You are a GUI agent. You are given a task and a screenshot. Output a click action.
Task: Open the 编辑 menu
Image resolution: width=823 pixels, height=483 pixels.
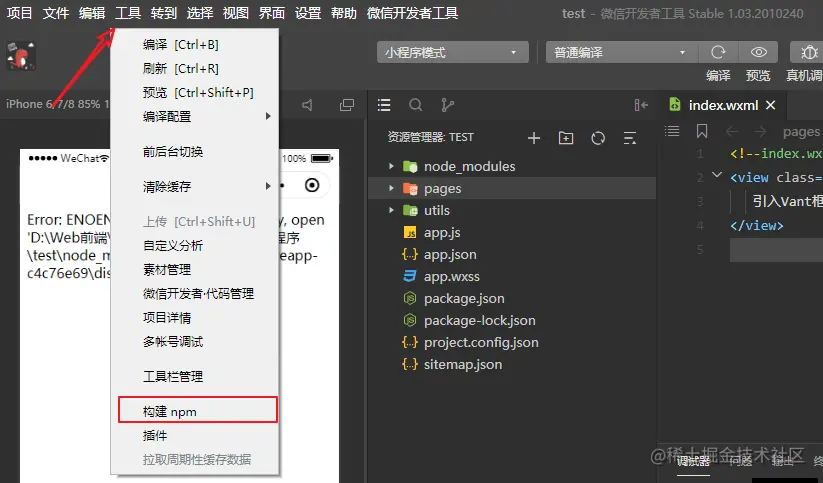pos(92,13)
